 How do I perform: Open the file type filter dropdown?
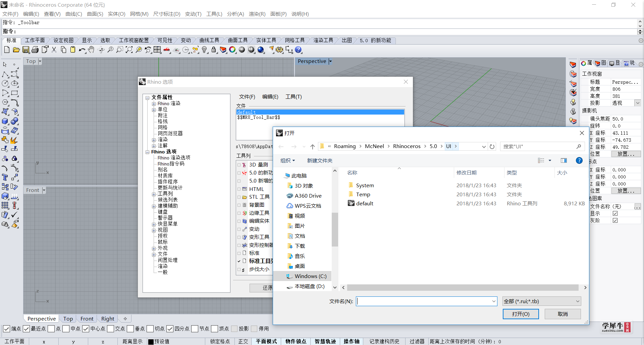click(x=578, y=301)
